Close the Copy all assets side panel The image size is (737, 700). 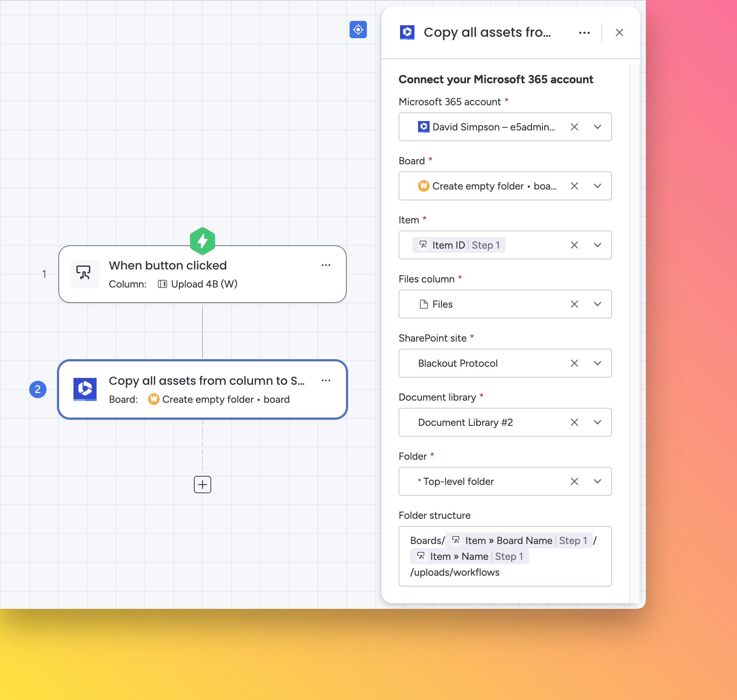(619, 33)
